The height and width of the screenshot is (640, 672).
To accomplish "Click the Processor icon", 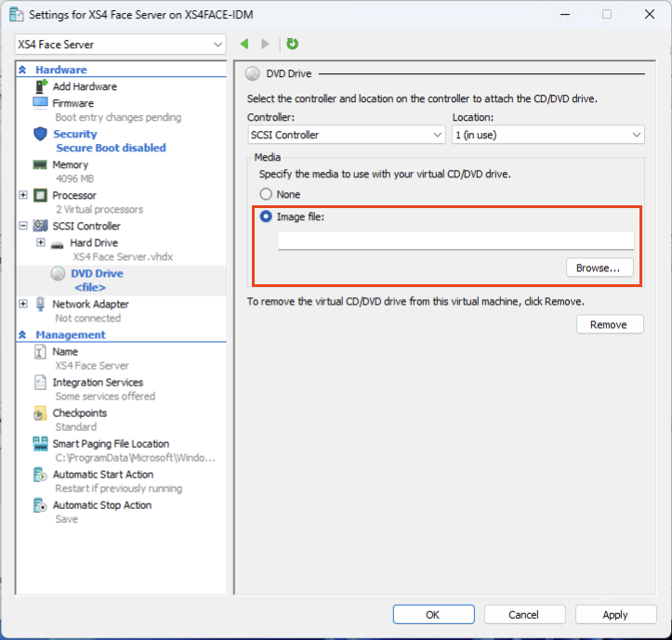I will 40,195.
